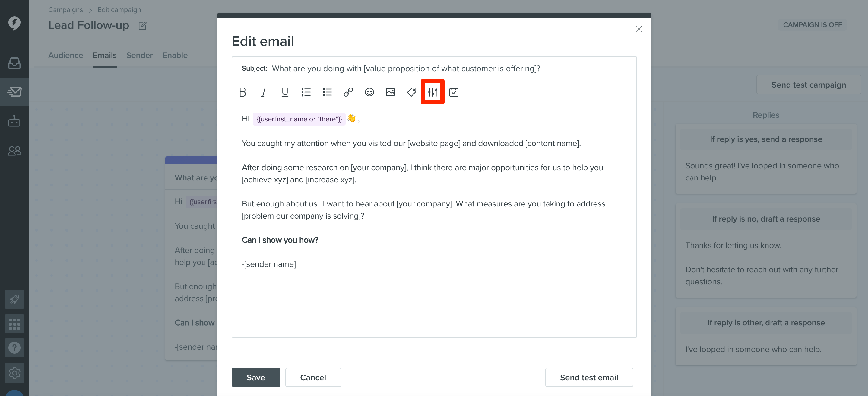Insert numbered list in email body
Screen dimensions: 868x396
click(306, 92)
